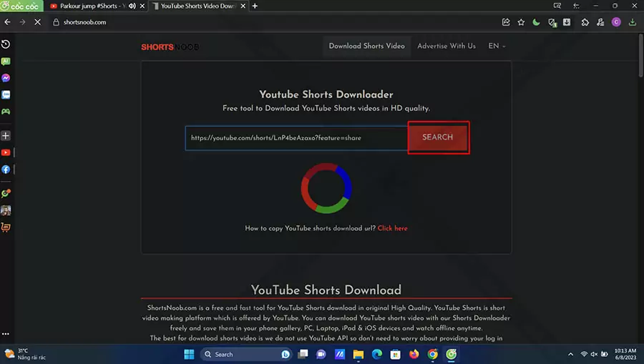
Task: Open YouTube from the sidebar
Action: [x=6, y=152]
